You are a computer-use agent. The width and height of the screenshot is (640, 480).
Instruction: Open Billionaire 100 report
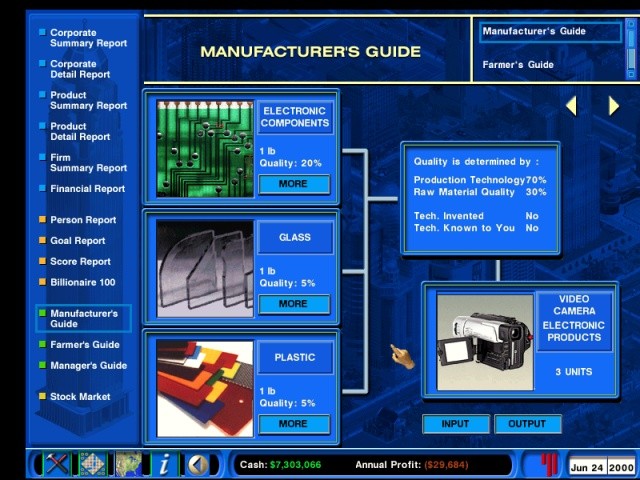(x=82, y=283)
